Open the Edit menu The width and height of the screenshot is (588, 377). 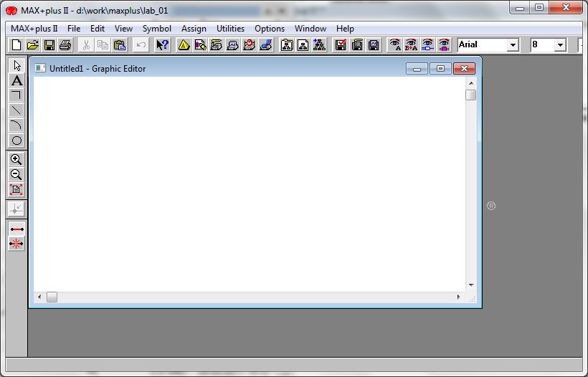[98, 29]
